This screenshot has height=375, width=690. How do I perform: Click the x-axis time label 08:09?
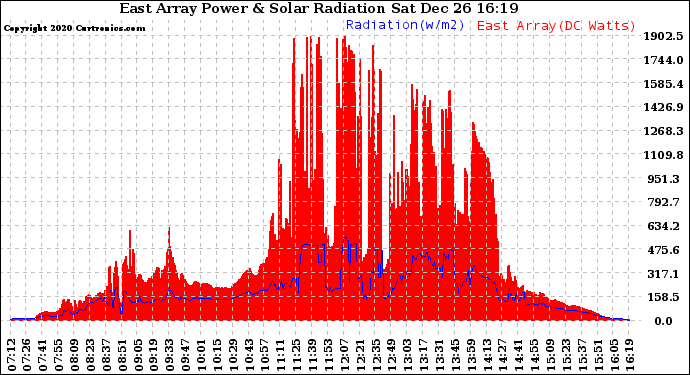click(x=75, y=355)
